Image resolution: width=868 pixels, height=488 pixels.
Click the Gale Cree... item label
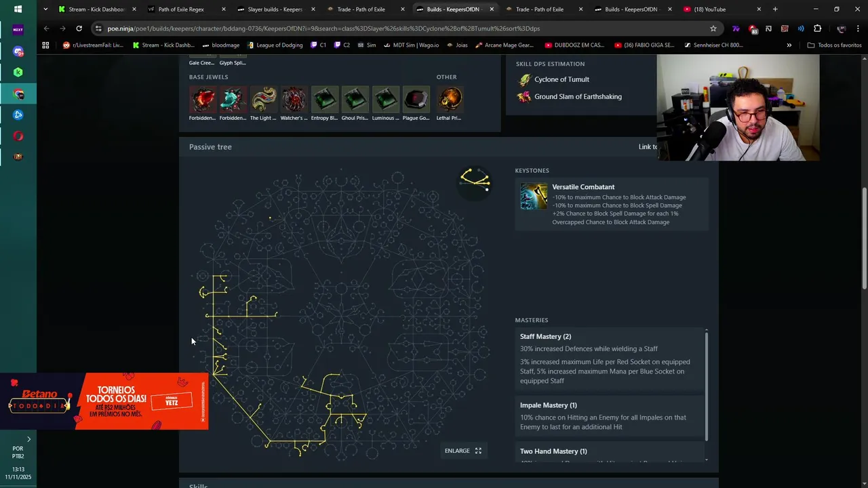click(x=202, y=63)
